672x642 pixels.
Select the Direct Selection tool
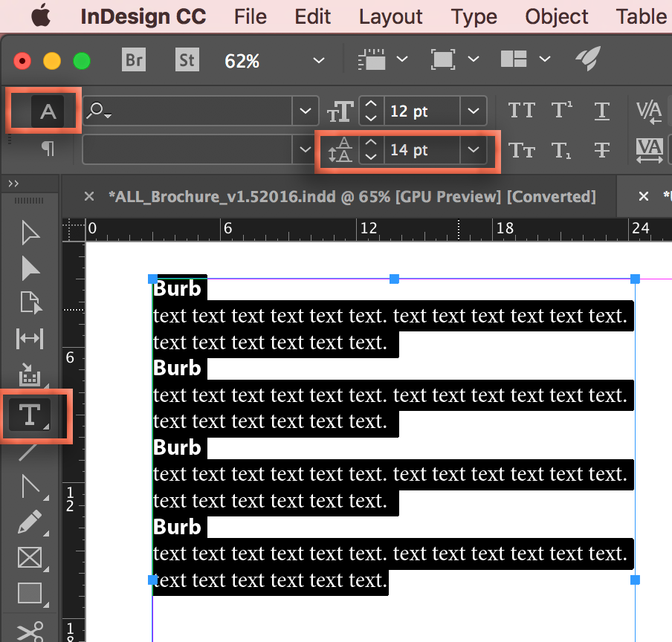[x=30, y=269]
